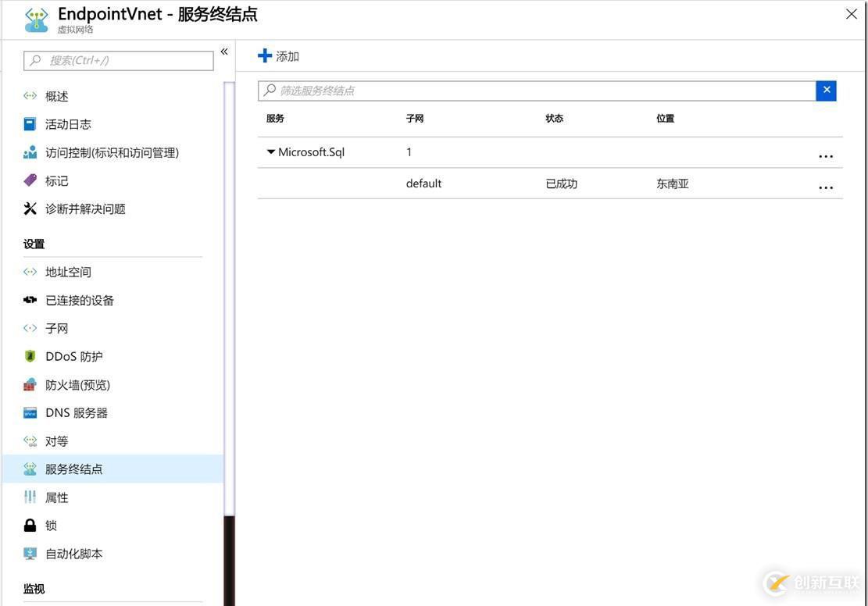Sort by the 子网 column header
The height and width of the screenshot is (606, 868).
(x=415, y=119)
